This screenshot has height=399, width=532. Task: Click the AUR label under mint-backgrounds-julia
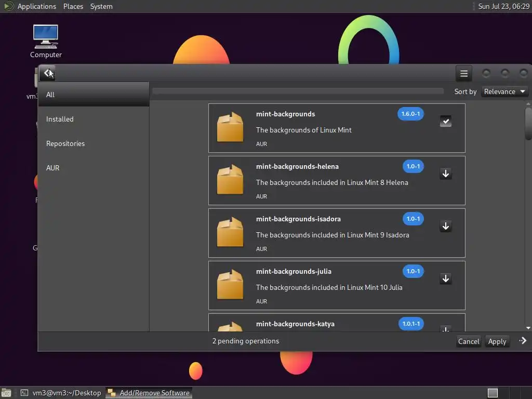[x=261, y=301]
